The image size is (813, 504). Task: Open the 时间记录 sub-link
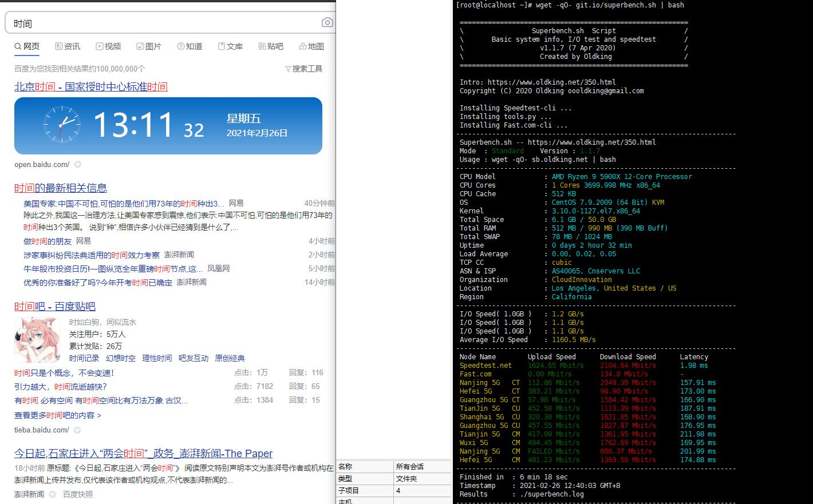[84, 358]
